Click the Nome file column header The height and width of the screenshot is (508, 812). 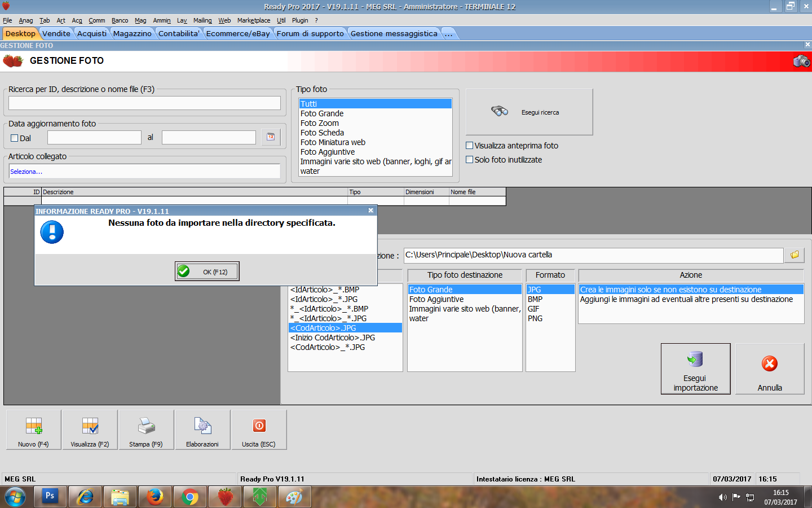pos(477,192)
